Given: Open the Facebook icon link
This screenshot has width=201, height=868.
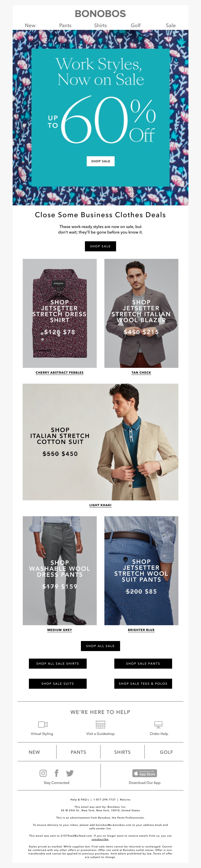Looking at the screenshot, I should click(56, 773).
